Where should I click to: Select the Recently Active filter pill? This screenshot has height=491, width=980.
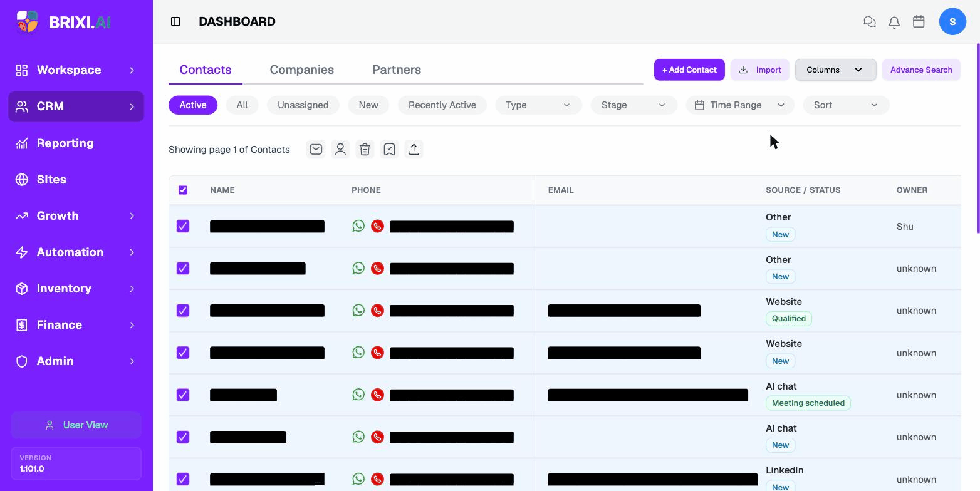point(442,105)
